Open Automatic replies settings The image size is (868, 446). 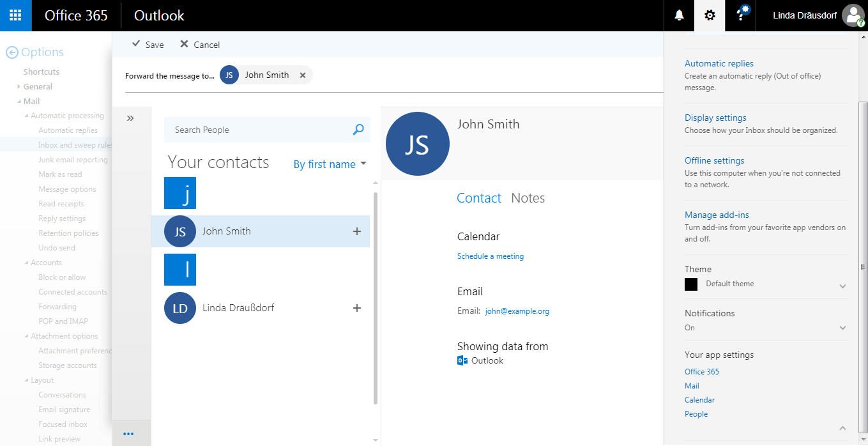719,63
